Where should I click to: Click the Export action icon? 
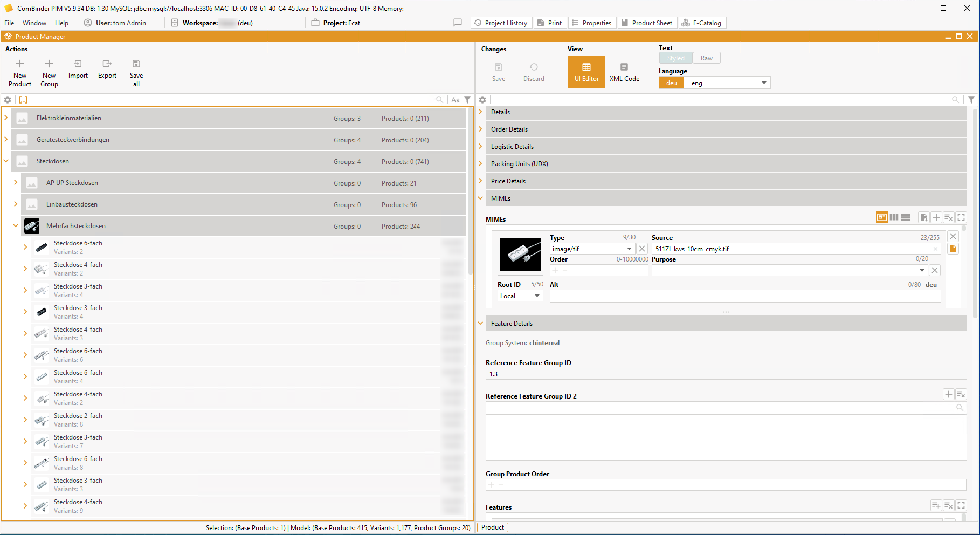[107, 64]
